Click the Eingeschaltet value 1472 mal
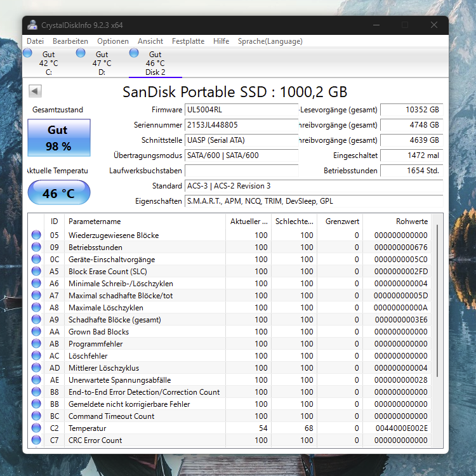Image resolution: width=476 pixels, height=476 pixels. coord(412,155)
